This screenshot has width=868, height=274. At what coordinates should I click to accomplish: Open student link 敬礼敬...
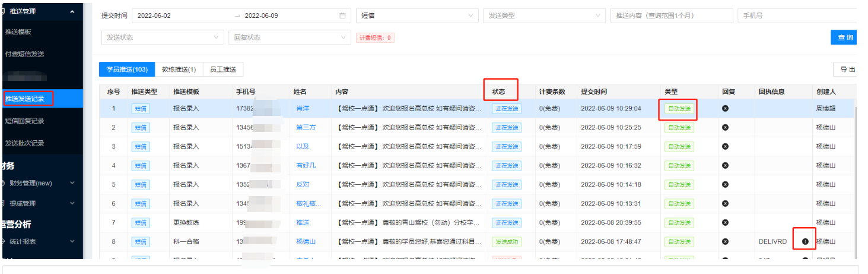[x=309, y=204]
